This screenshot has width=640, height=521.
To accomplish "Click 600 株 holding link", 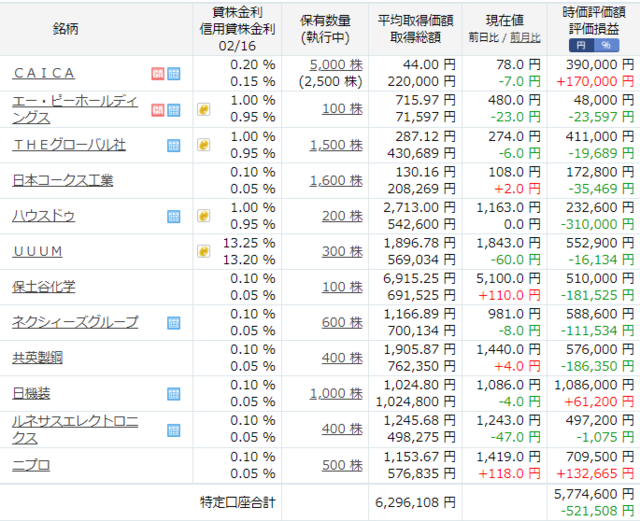I will coord(342,322).
